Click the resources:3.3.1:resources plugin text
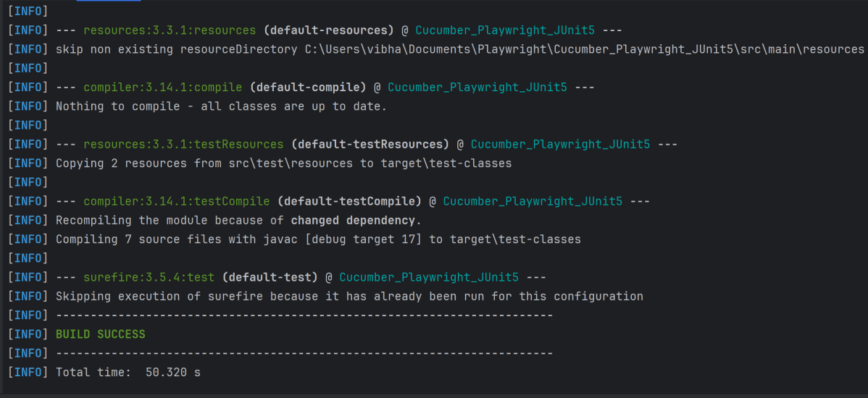This screenshot has width=868, height=398. [170, 30]
